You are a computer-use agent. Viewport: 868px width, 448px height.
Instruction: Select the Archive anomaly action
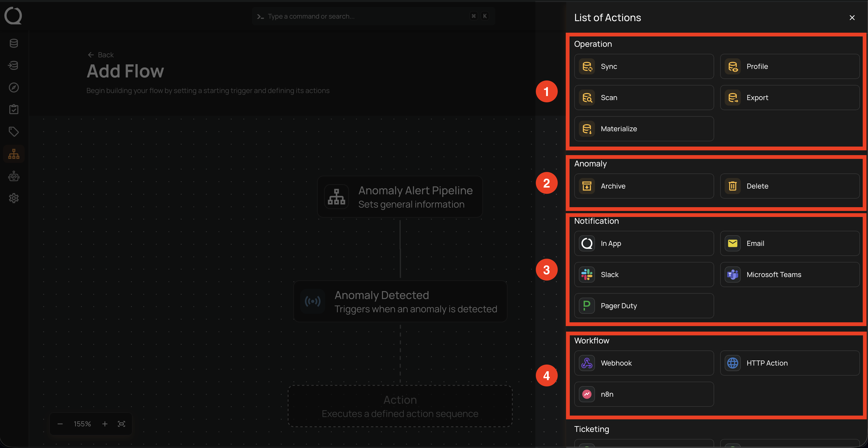click(x=644, y=186)
